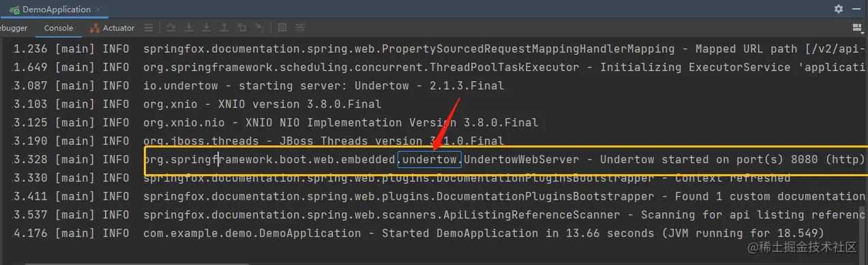Click the Step Out debugger icon

point(224,28)
